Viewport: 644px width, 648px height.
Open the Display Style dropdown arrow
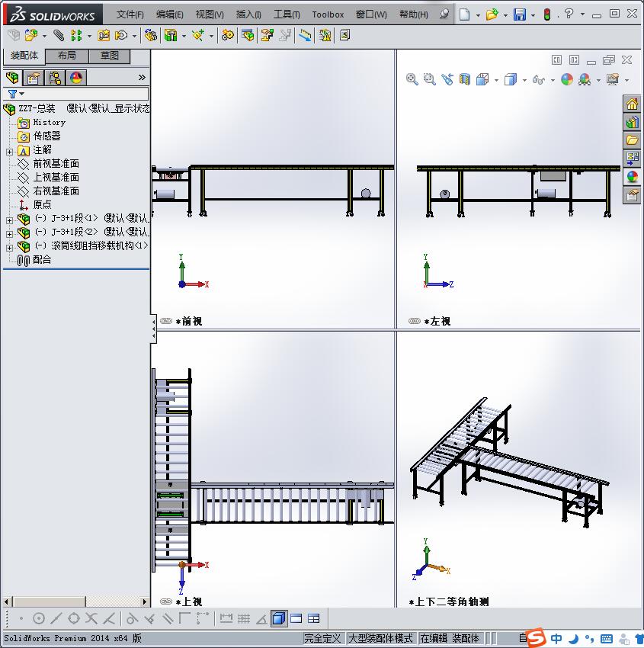[524, 80]
